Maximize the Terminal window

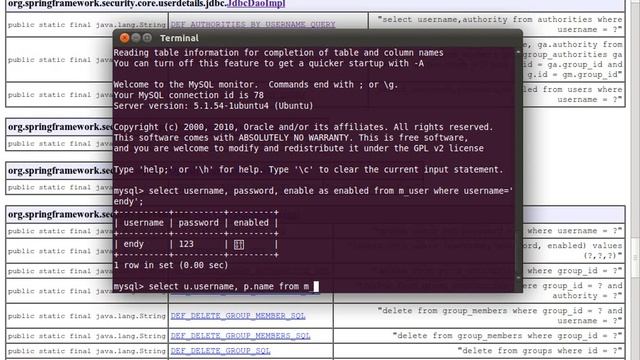(x=147, y=38)
